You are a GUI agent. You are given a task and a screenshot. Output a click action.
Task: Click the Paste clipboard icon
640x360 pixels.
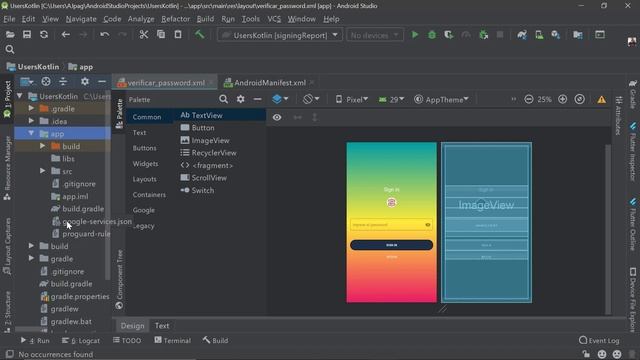[x=178, y=35]
